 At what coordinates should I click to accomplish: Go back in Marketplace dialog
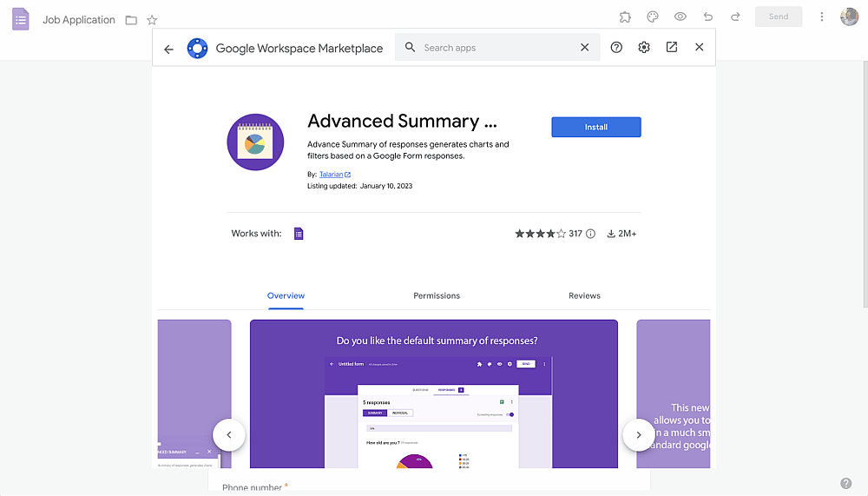pyautogui.click(x=169, y=50)
